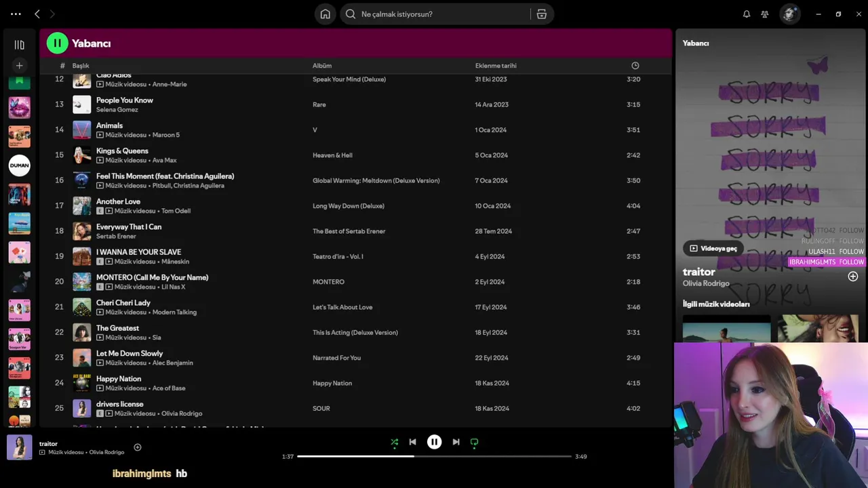Click Animals album cover thumbnail
Viewport: 868px width, 488px height.
[82, 129]
